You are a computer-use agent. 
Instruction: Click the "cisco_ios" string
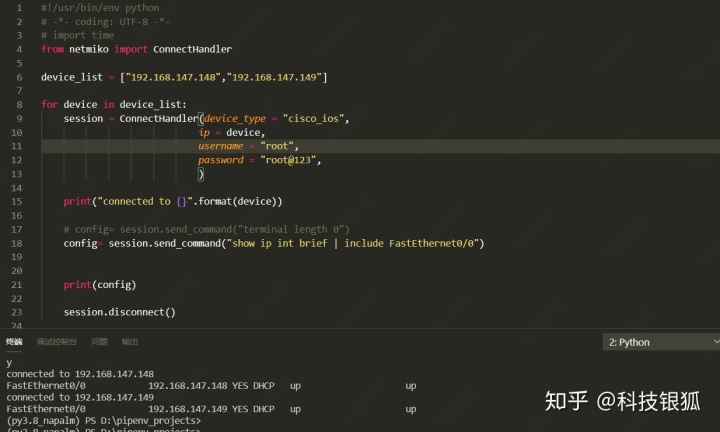tap(313, 118)
